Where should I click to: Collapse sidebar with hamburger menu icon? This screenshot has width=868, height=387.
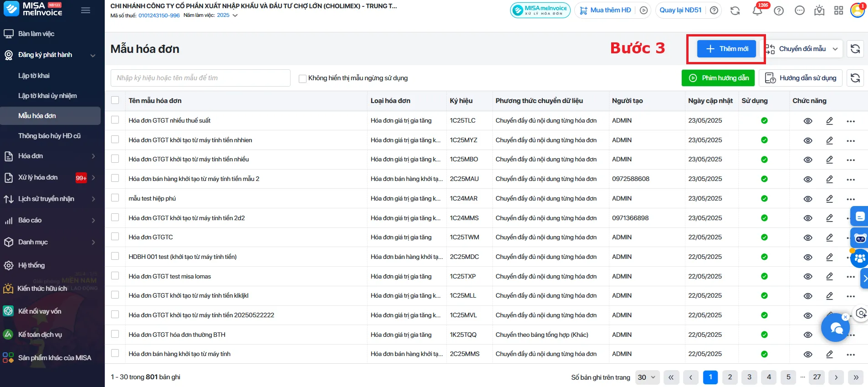tap(86, 10)
